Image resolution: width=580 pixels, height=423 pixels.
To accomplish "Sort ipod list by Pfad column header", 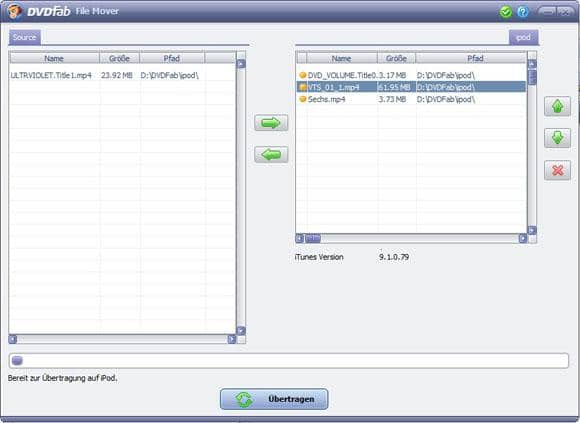I will [475, 58].
